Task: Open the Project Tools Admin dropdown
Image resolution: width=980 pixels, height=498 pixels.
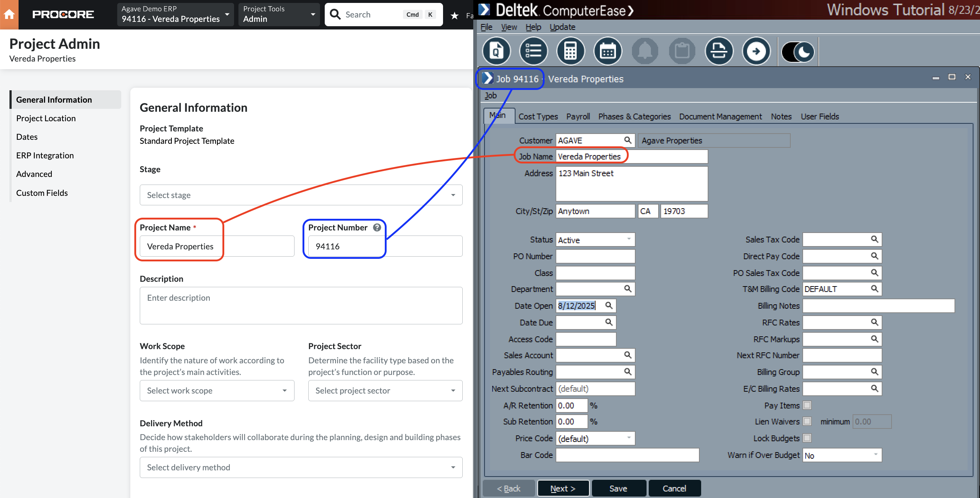Action: click(279, 15)
